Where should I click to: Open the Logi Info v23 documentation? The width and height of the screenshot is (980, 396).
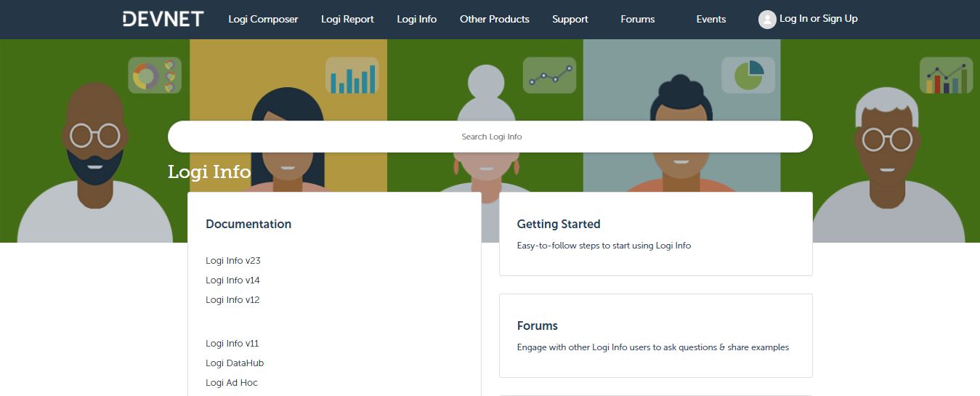coord(233,261)
